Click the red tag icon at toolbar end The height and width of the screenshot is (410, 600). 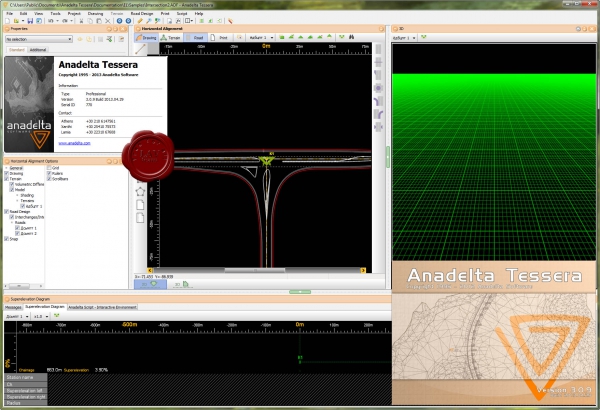click(x=230, y=21)
